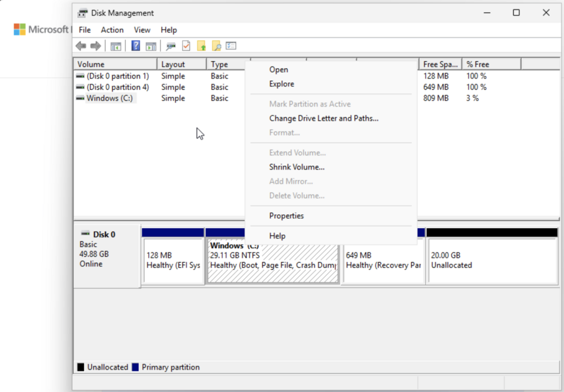
Task: Click the drive icon beside Disk 0 partition 1
Action: [x=80, y=76]
